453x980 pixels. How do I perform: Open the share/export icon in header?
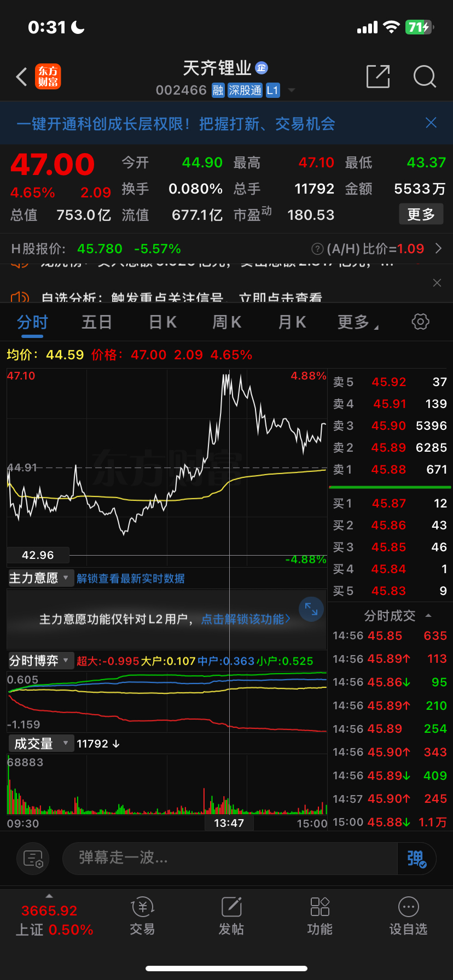(x=378, y=76)
